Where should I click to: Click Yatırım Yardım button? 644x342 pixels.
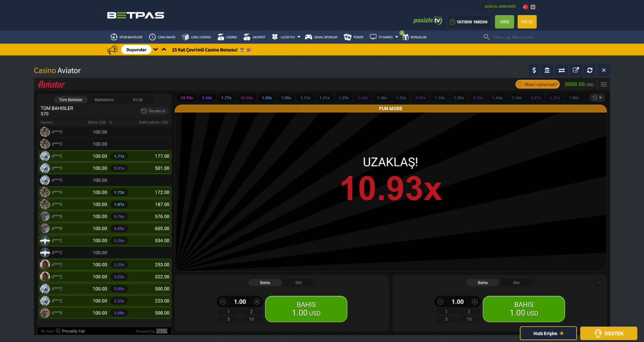pos(469,22)
